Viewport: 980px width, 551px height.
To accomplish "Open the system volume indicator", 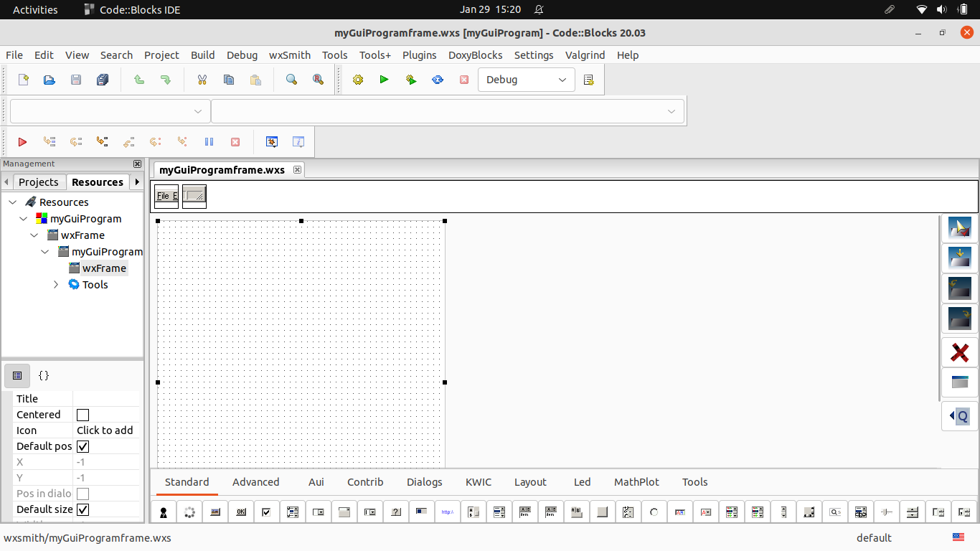I will 941,9.
